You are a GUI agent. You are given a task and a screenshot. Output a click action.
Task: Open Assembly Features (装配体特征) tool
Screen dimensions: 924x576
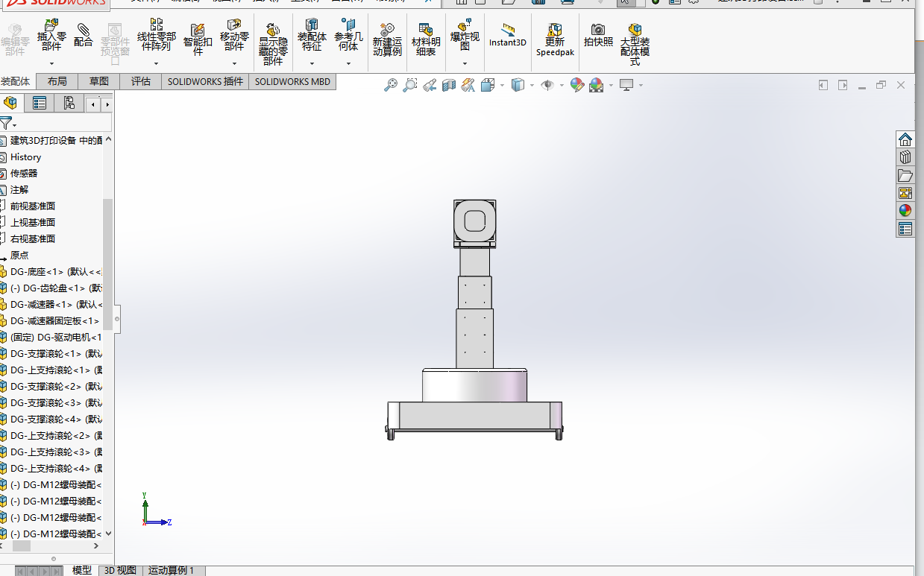[312, 35]
